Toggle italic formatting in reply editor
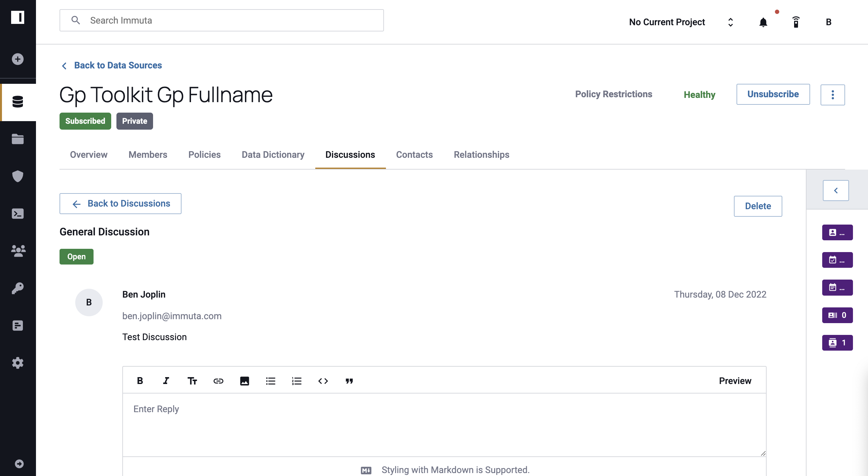Screen dimensions: 868x476 click(x=166, y=381)
